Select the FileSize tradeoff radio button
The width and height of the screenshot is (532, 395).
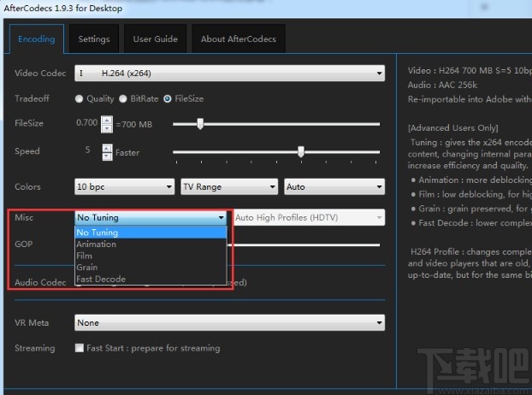click(x=168, y=99)
